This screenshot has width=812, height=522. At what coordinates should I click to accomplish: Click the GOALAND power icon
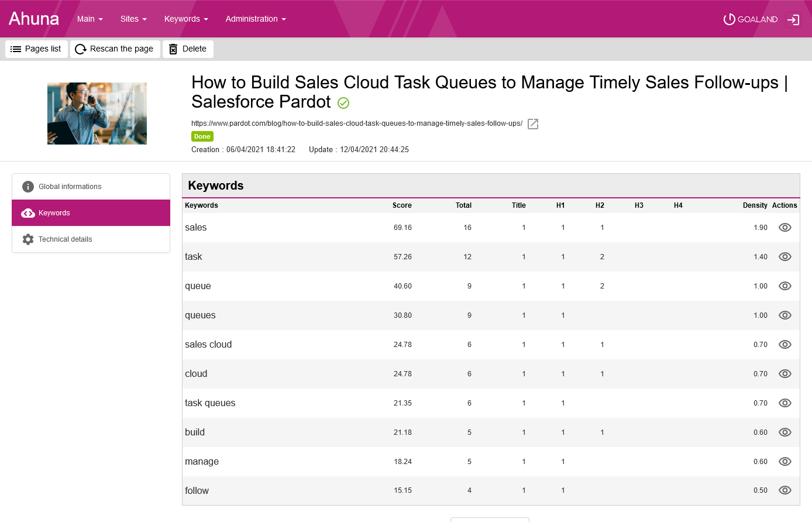pos(729,19)
